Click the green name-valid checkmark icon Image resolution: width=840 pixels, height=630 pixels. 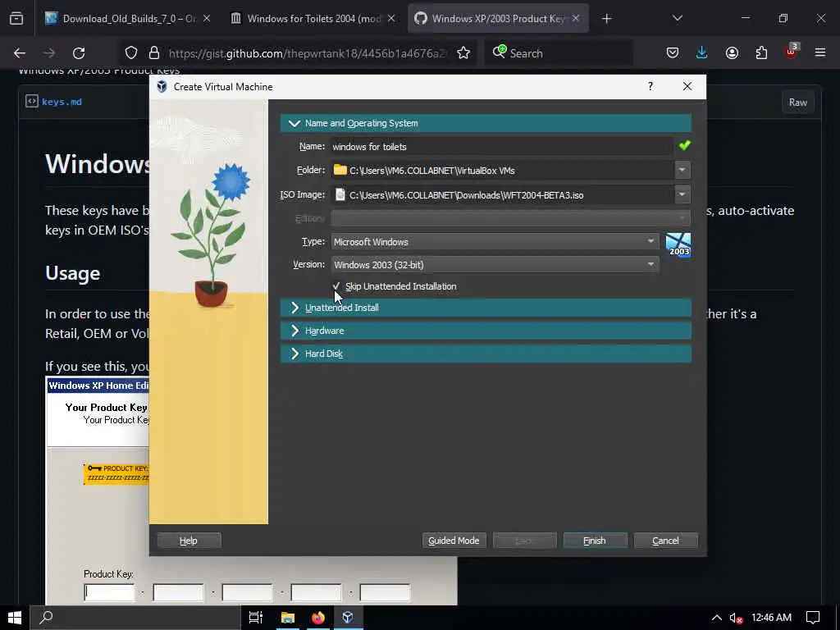pos(684,145)
